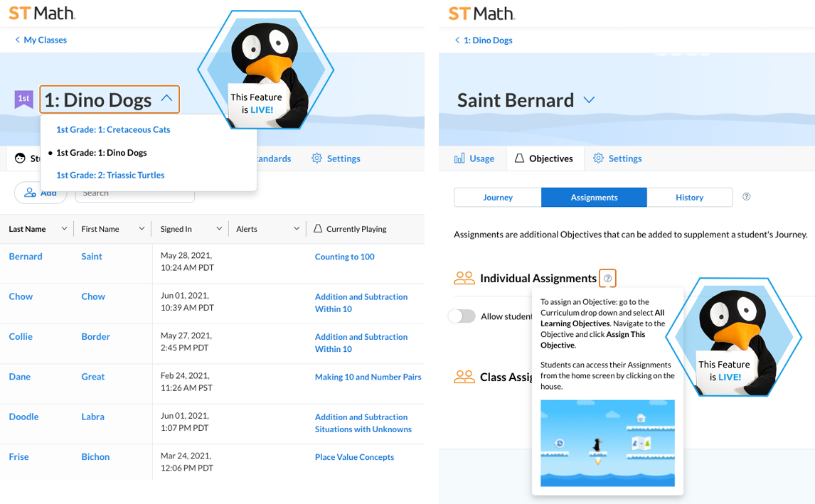
Task: Open first name Saint link
Action: tap(92, 256)
